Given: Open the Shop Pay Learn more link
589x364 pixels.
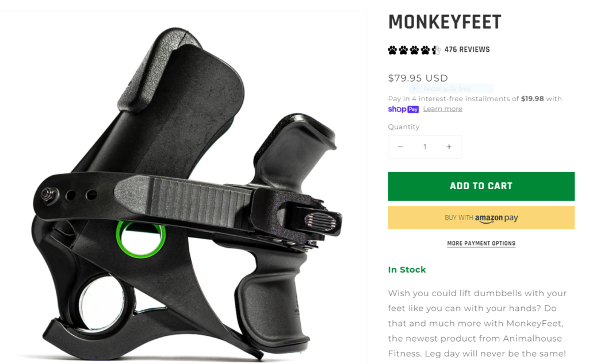Looking at the screenshot, I should 442,109.
